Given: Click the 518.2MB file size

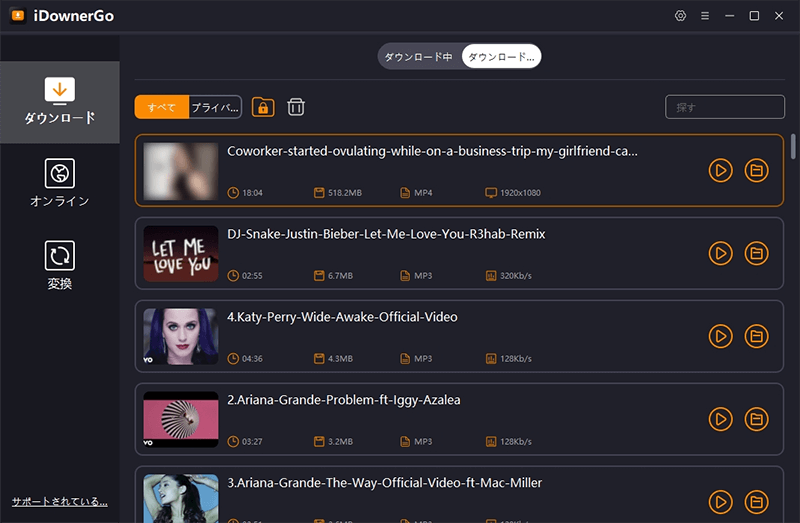Looking at the screenshot, I should click(345, 193).
